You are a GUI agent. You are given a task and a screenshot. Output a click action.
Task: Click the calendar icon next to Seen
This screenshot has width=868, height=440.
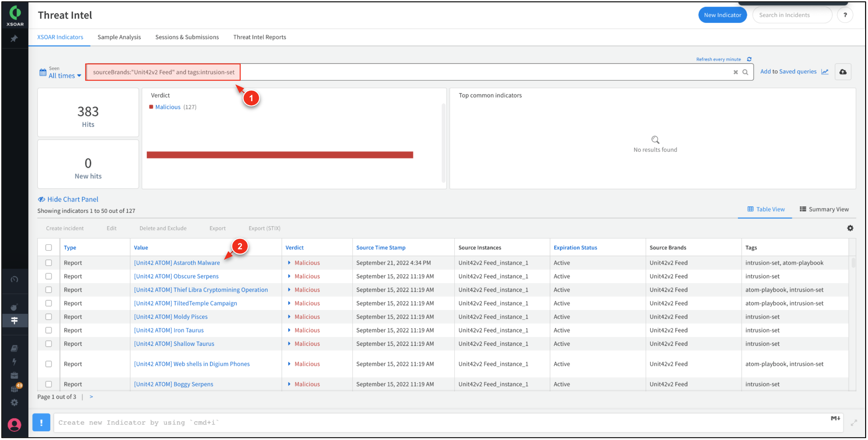[43, 72]
